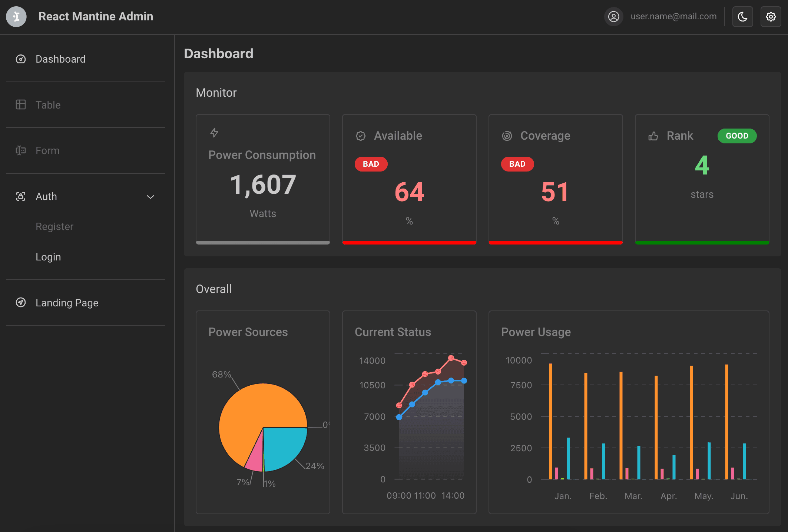The image size is (788, 532).
Task: Click the Overall section title
Action: click(213, 289)
